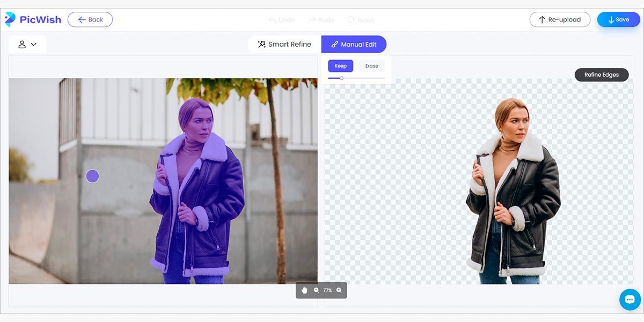Viewport: 644px width, 322px height.
Task: Click the Redo arrow icon
Action: click(311, 19)
